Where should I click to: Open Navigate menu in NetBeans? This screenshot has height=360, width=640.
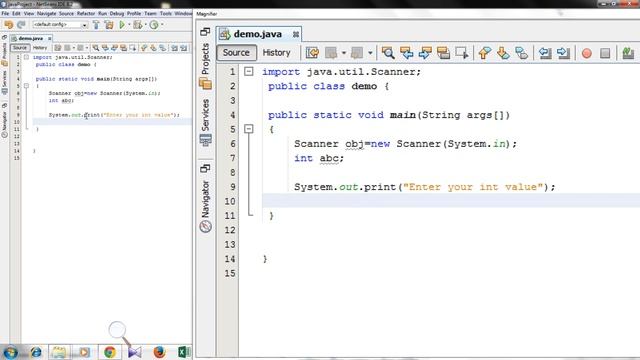(x=46, y=13)
